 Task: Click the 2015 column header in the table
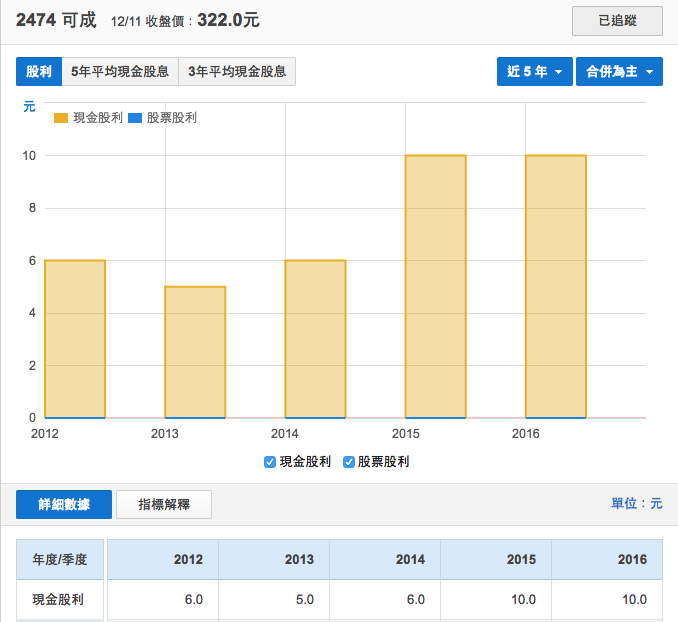click(495, 559)
